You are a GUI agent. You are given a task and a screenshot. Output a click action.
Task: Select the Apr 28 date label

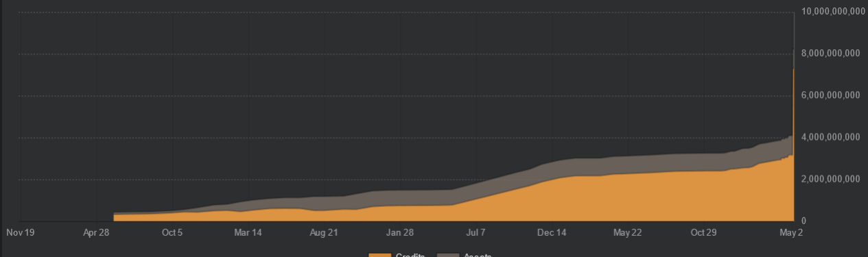click(x=97, y=233)
